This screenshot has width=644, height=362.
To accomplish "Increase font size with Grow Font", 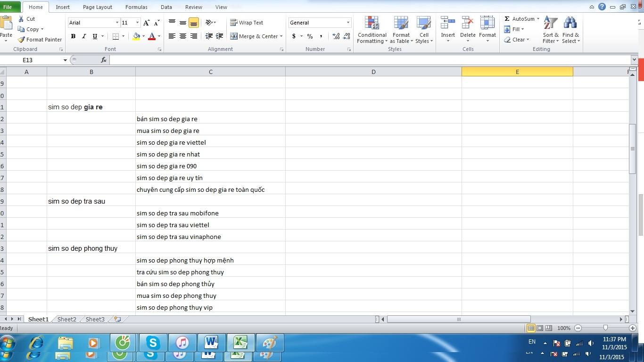I will (x=147, y=23).
